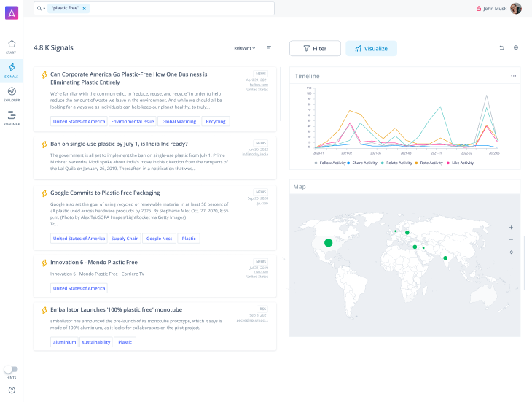Zoom in on the map
Image resolution: width=532 pixels, height=402 pixels.
(x=511, y=227)
